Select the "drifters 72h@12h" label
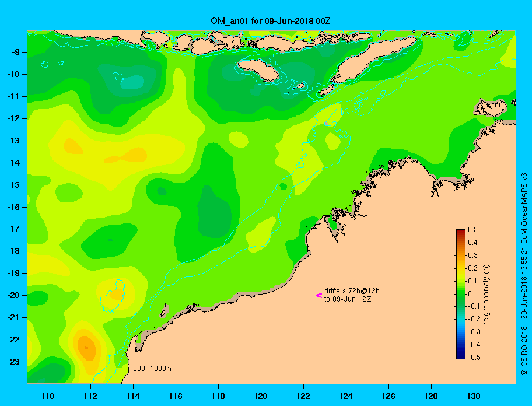532x406 pixels. coord(352,291)
